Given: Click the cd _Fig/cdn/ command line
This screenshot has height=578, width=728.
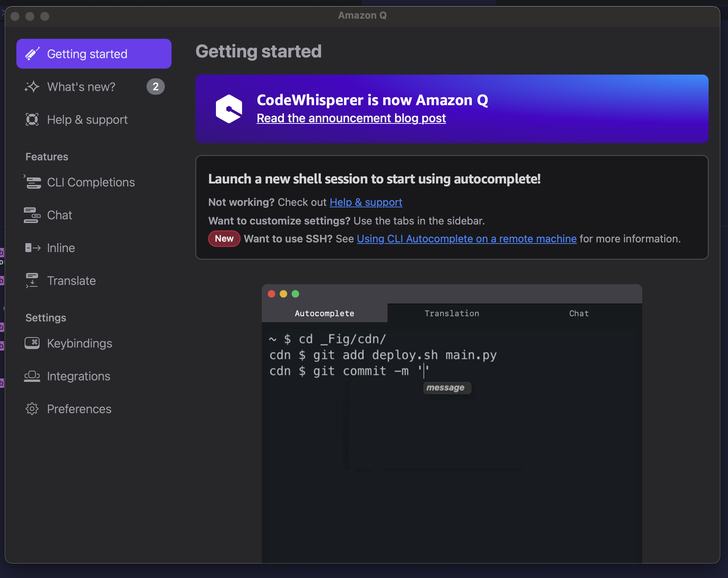Looking at the screenshot, I should pyautogui.click(x=327, y=339).
